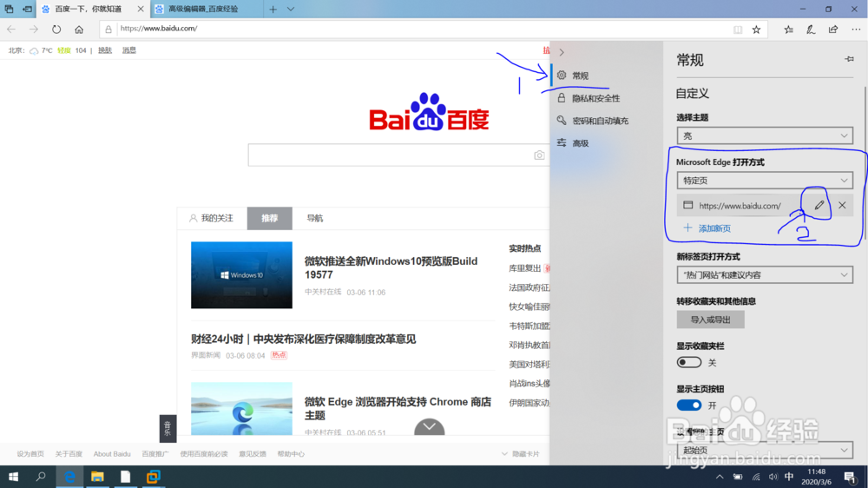Toggle 显示收藏夹栏 switch
Screen dimensions: 868x488
tap(688, 362)
